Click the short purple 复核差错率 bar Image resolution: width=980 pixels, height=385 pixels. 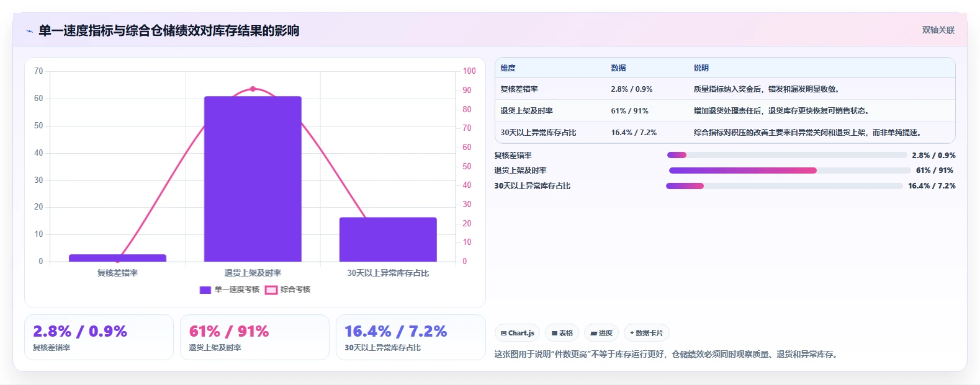pos(117,258)
